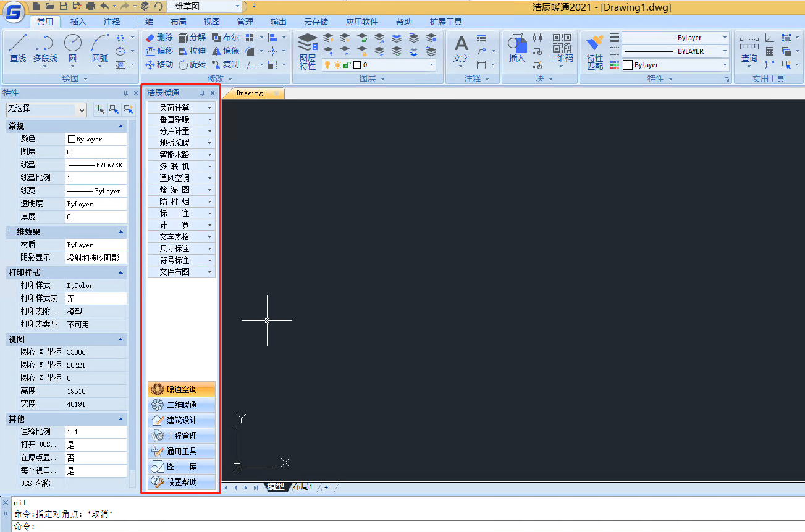This screenshot has width=805, height=532.
Task: Click the color palette icon in 特性 group
Action: click(x=615, y=65)
